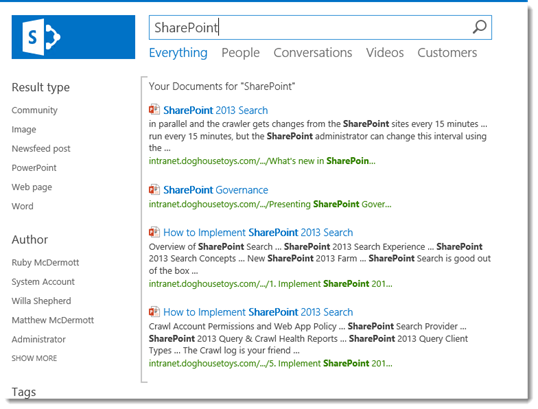Filter results by Word type
Viewport: 538px width, 409px height.
23,206
